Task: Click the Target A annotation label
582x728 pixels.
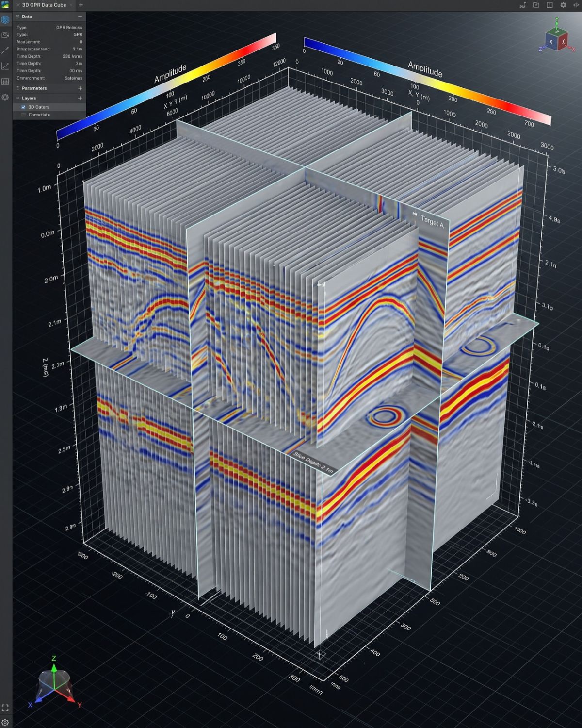Action: pos(432,222)
